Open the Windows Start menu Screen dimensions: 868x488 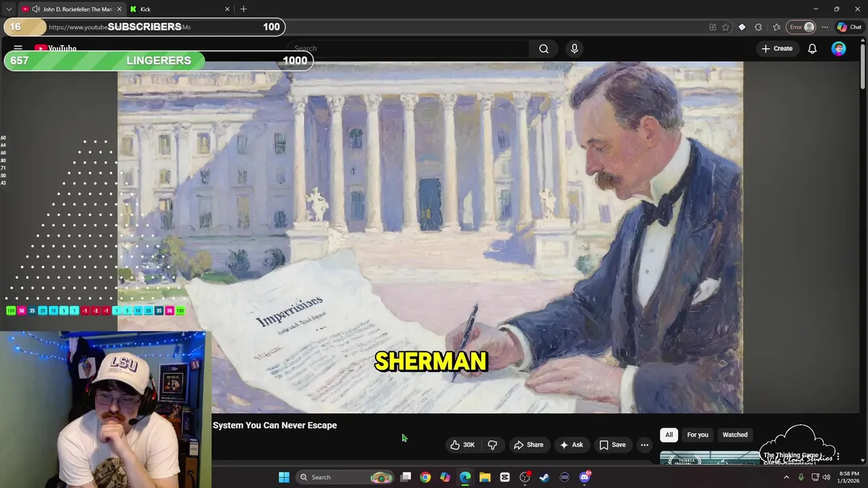tap(284, 477)
